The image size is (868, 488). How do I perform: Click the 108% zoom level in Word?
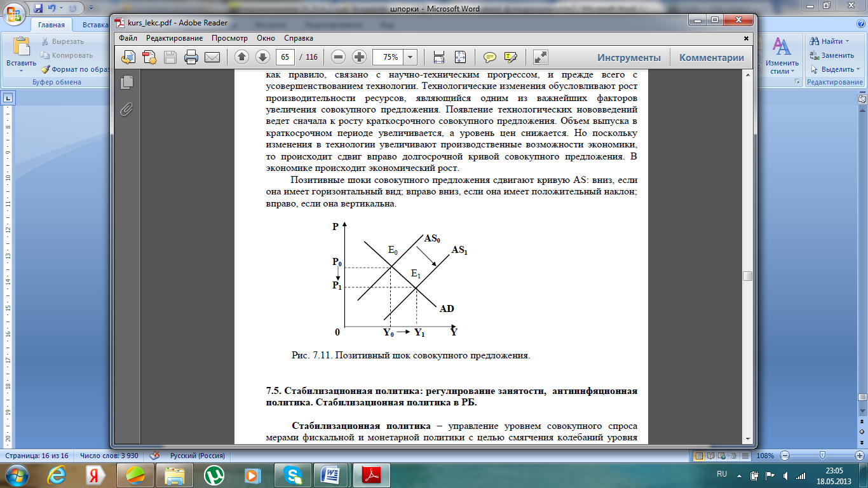tap(765, 456)
